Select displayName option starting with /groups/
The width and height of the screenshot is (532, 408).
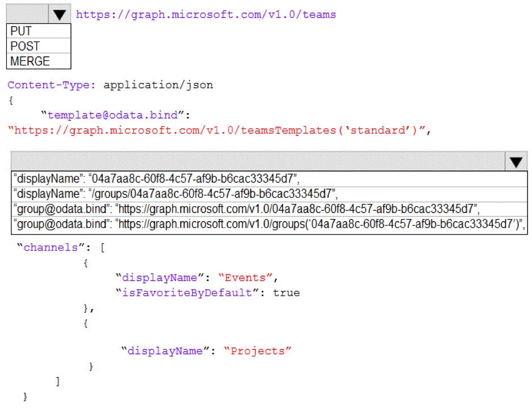pyautogui.click(x=269, y=194)
